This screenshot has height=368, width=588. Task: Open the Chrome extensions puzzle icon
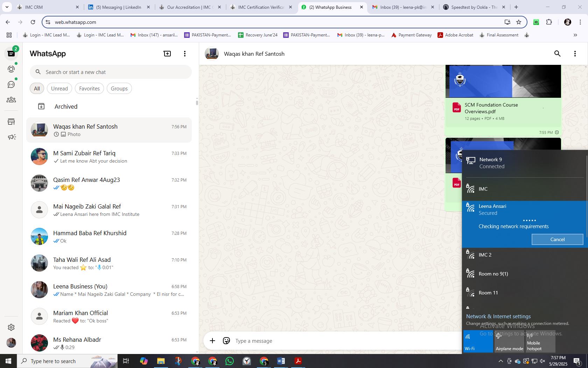(549, 22)
